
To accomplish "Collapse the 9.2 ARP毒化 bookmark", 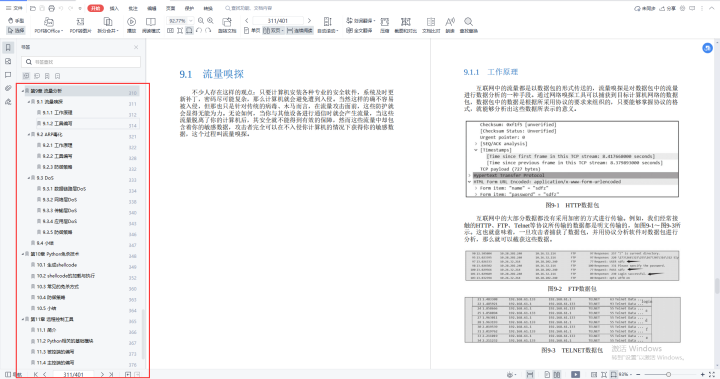I will (x=28, y=135).
